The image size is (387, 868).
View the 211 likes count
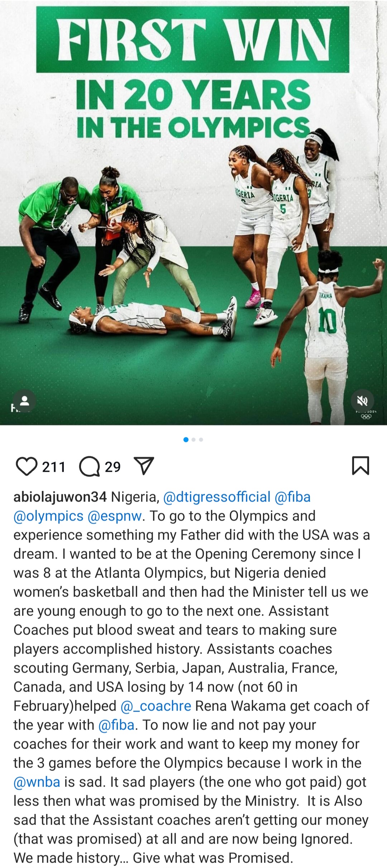tap(54, 467)
